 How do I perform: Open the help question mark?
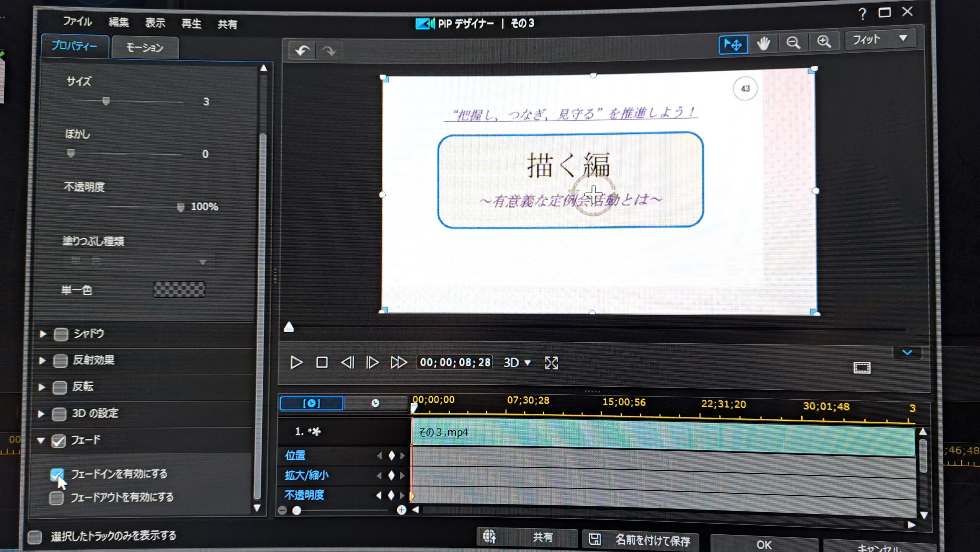862,14
